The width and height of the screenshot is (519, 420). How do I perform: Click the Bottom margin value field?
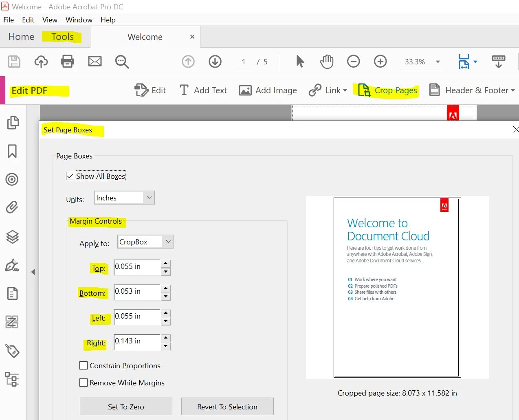[x=137, y=292]
